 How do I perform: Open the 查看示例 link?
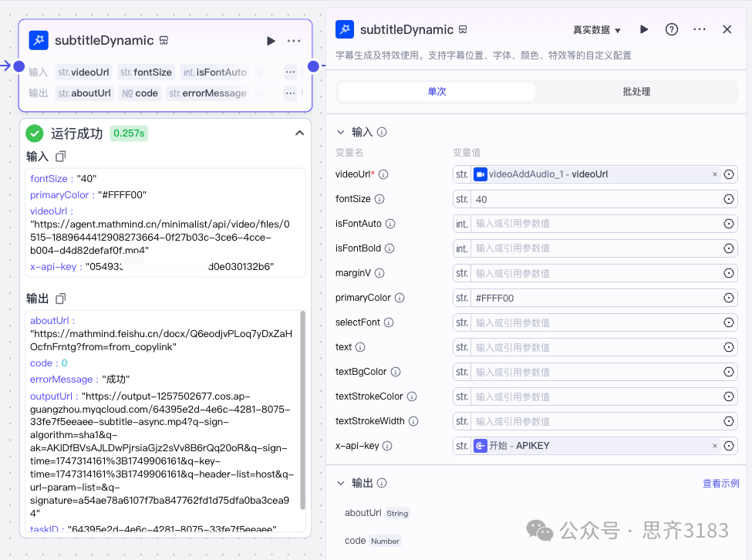click(x=721, y=484)
